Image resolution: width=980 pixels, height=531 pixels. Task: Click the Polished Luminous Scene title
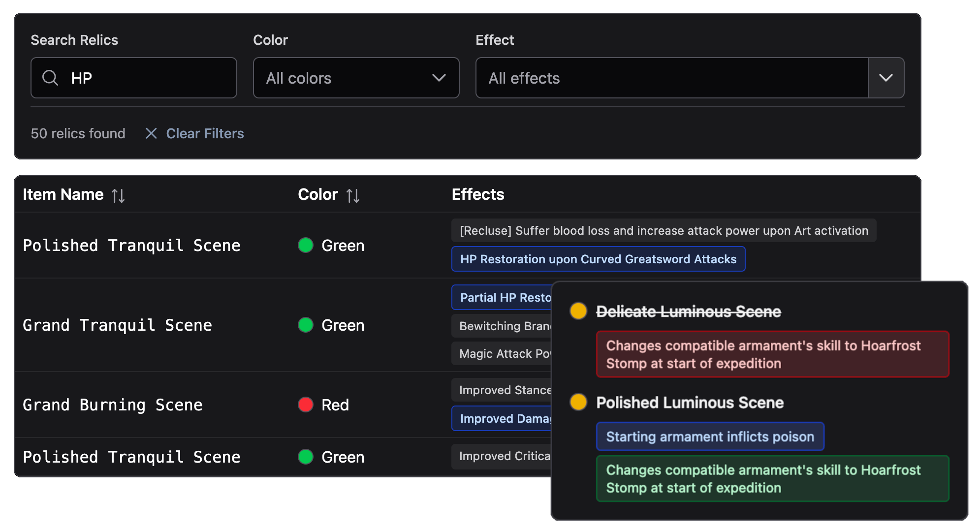click(690, 403)
